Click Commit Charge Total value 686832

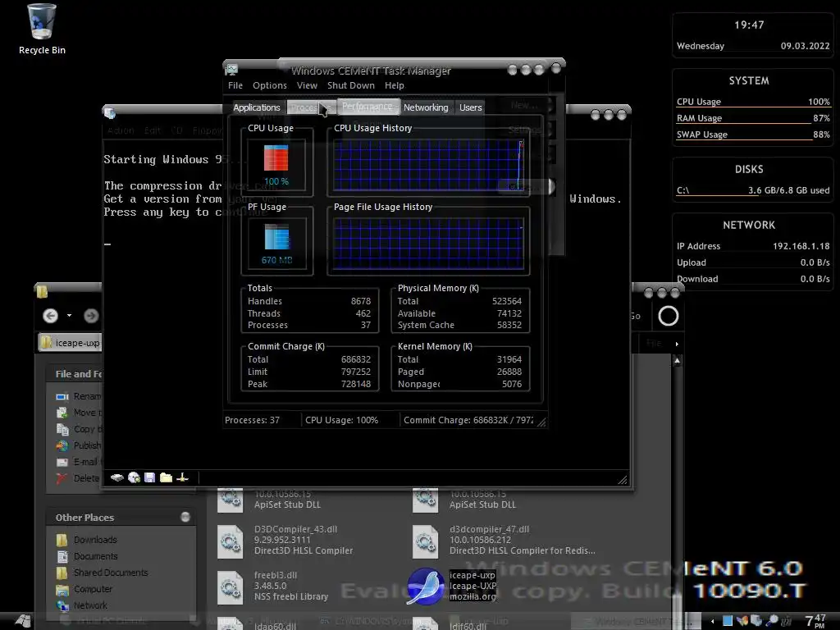356,359
